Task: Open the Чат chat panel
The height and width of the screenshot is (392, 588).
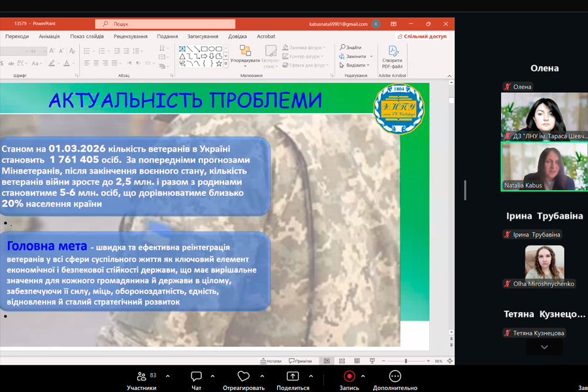Action: coord(196,377)
